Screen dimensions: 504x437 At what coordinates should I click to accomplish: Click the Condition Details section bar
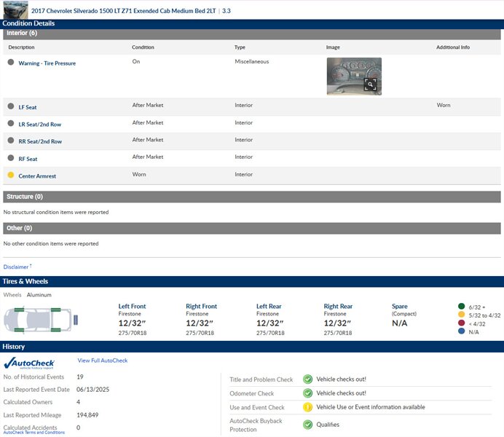point(252,24)
